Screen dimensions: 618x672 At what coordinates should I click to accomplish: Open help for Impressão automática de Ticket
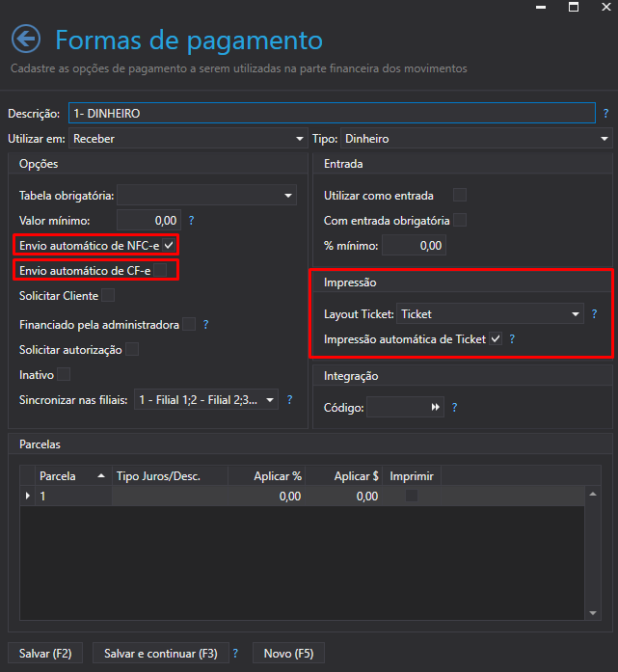(x=512, y=339)
